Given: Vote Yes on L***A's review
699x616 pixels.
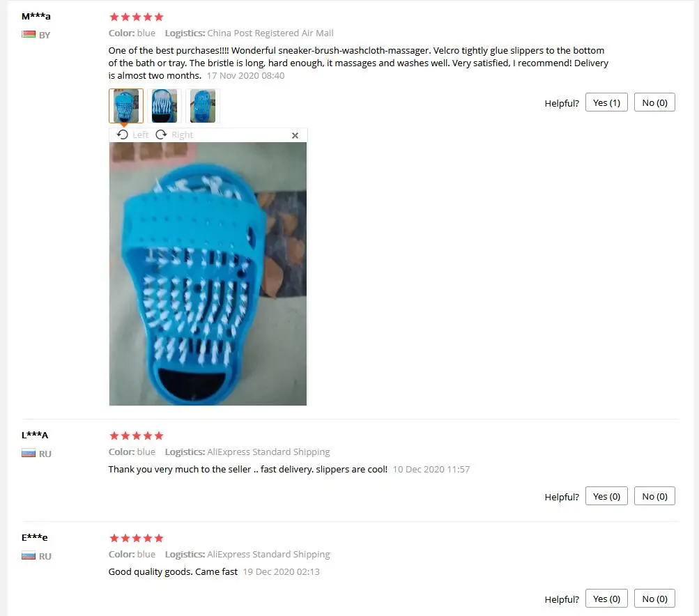Looking at the screenshot, I should coord(606,496).
